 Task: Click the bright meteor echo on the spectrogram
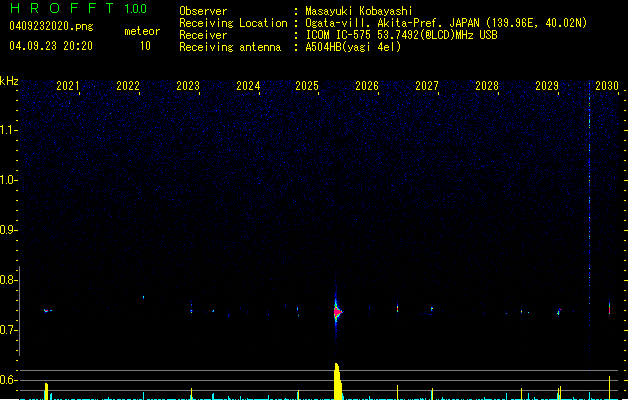tap(337, 312)
